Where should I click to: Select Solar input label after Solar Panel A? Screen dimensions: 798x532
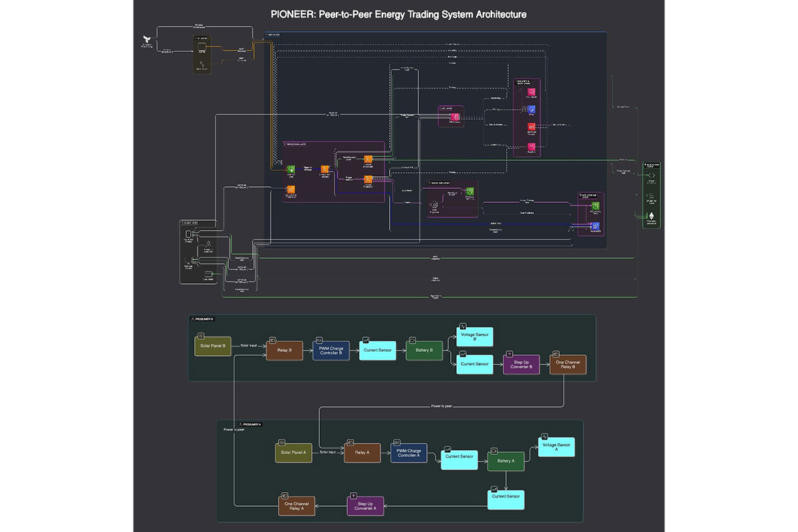pos(328,452)
